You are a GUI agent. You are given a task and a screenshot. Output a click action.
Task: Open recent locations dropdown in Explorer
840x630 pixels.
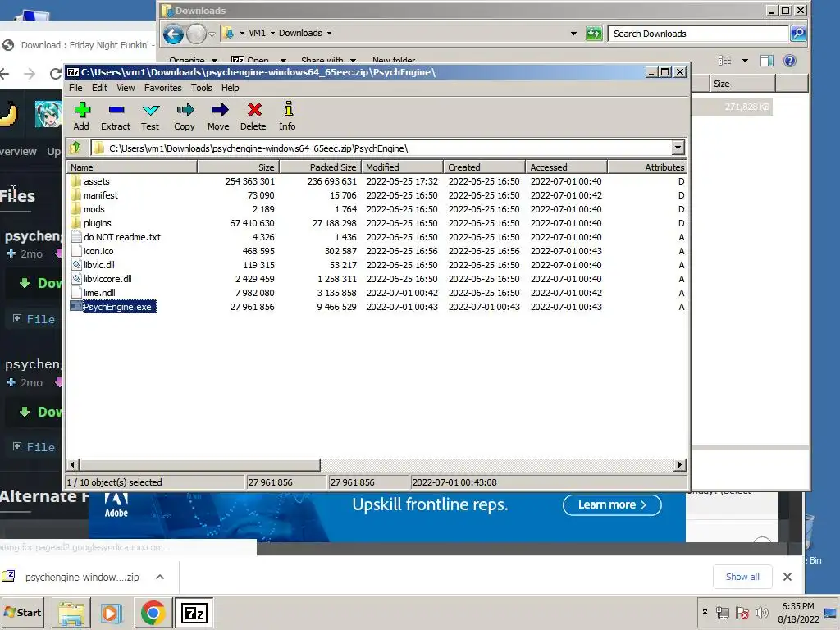pos(212,34)
